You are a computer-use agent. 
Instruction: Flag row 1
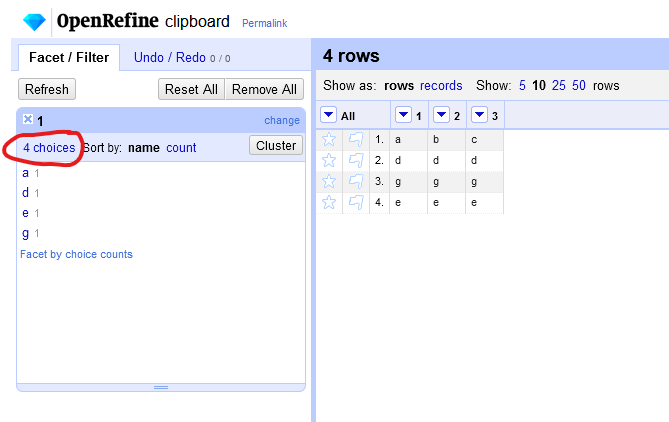356,140
